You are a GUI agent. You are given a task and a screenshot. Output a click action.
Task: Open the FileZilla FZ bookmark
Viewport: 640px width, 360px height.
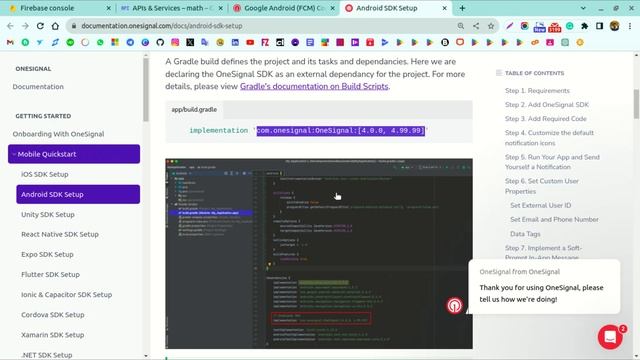[265, 42]
